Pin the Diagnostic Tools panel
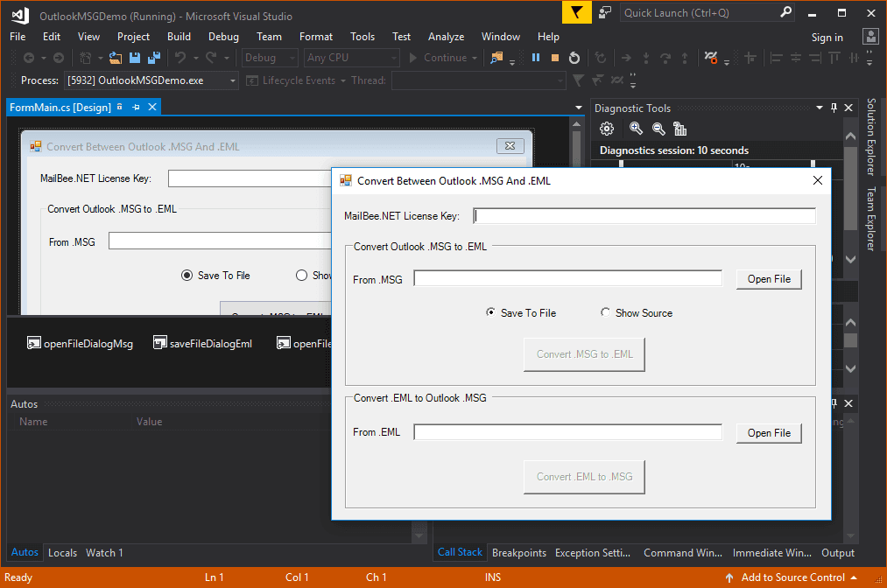Image resolution: width=887 pixels, height=588 pixels. point(834,108)
